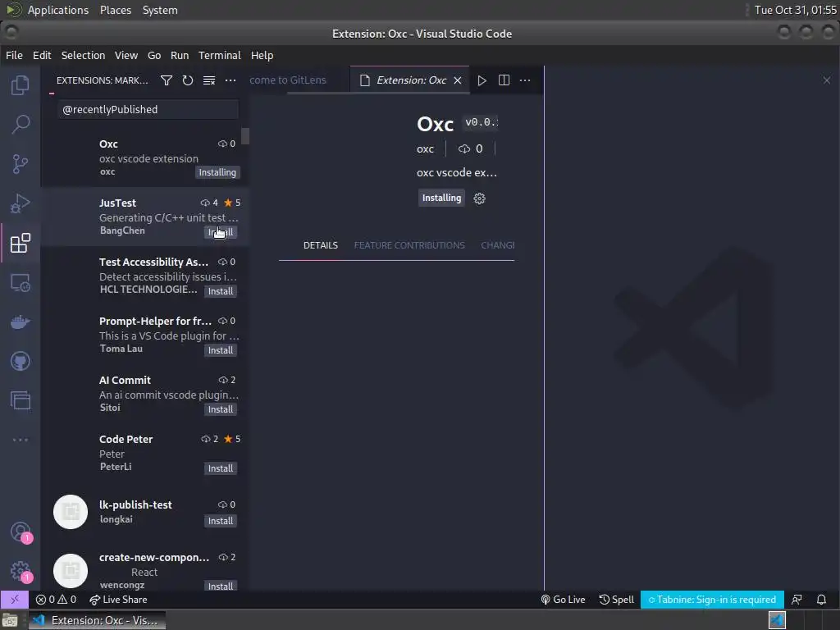Click Installing button on Oxc details page
This screenshot has width=840, height=630.
point(441,198)
